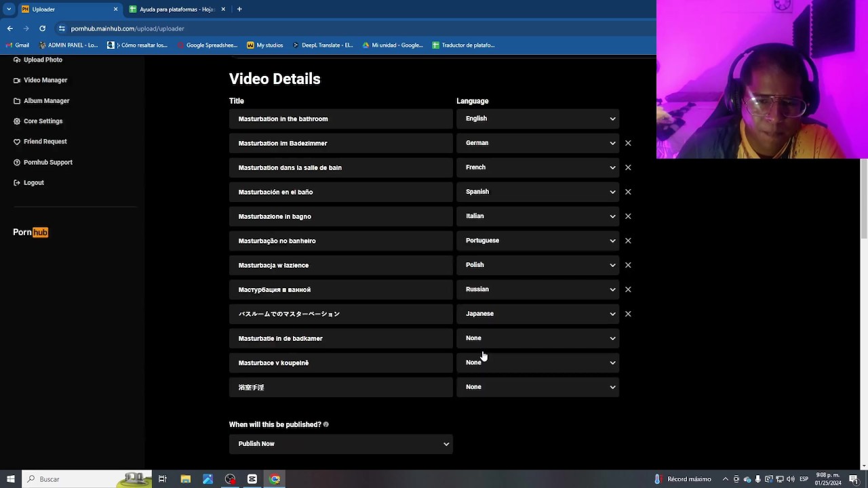This screenshot has height=488, width=868.
Task: Reload the page with refresh icon
Action: coord(42,28)
